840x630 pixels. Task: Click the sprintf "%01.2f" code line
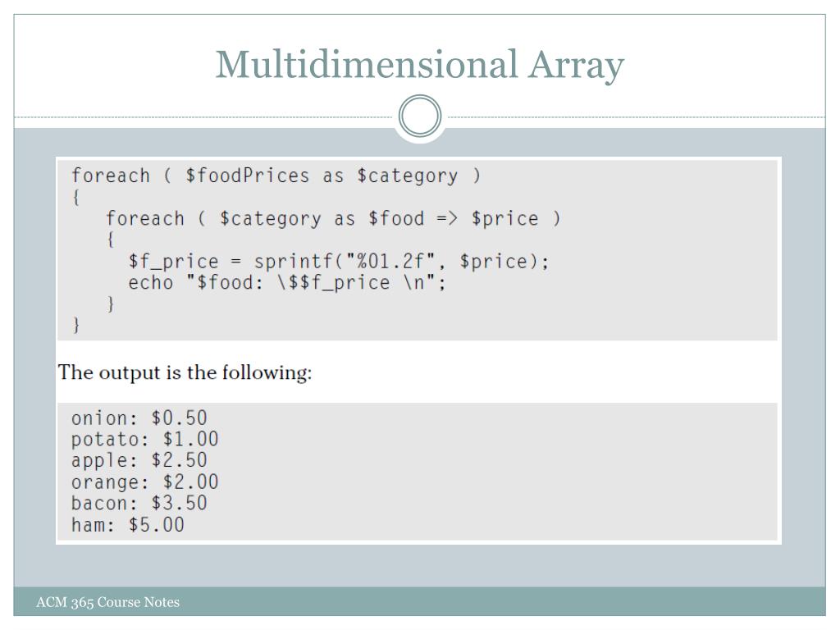click(x=339, y=262)
